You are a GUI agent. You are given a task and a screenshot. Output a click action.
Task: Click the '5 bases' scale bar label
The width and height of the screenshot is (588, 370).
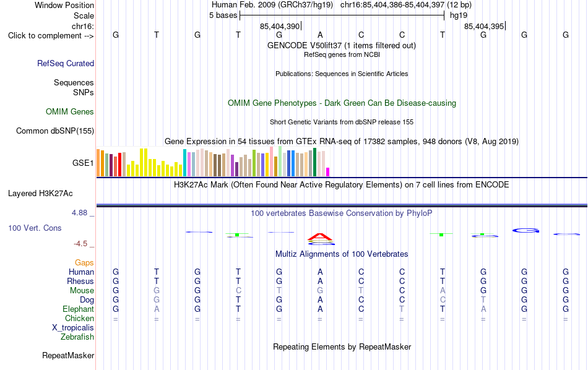[223, 15]
